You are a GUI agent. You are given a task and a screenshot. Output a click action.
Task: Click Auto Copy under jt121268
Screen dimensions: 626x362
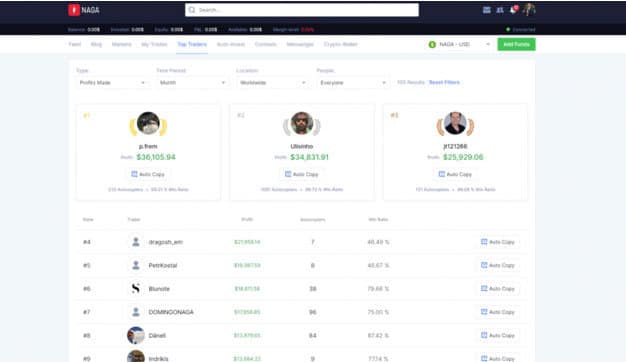[455, 174]
